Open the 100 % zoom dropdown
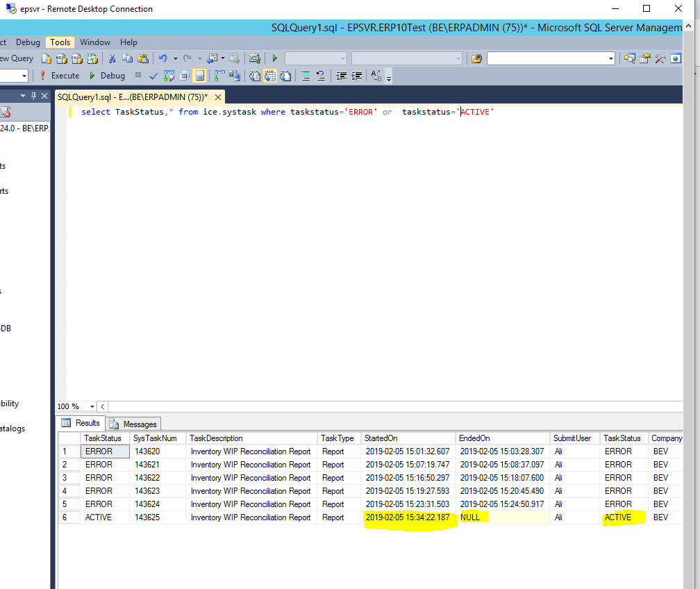Image resolution: width=700 pixels, height=589 pixels. 92,406
